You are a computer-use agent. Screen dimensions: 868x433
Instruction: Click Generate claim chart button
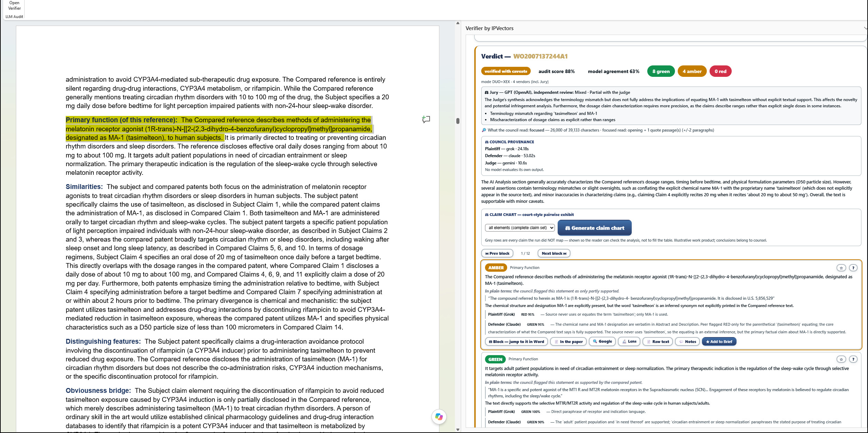594,228
